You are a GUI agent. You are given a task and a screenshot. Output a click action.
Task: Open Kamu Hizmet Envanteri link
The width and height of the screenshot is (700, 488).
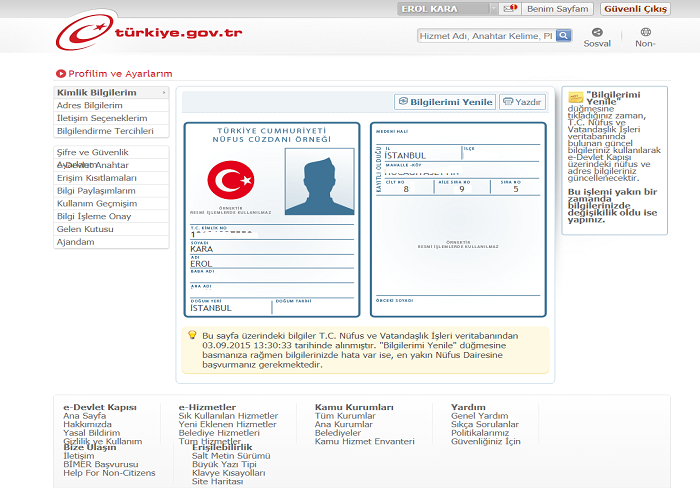364,441
